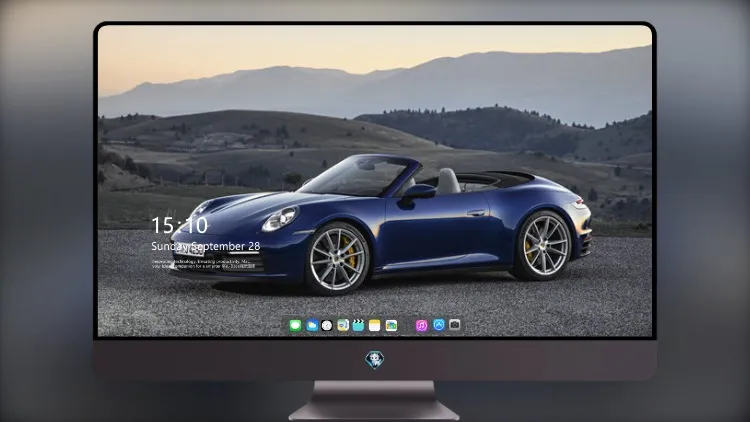Launch the teal clapperboard video app
750x422 pixels.
[358, 326]
